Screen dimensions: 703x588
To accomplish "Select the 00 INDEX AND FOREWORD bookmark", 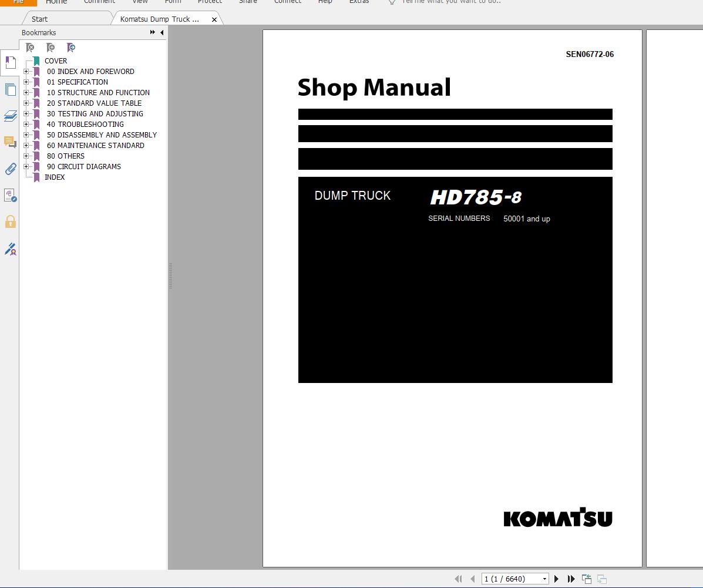I will click(x=90, y=71).
